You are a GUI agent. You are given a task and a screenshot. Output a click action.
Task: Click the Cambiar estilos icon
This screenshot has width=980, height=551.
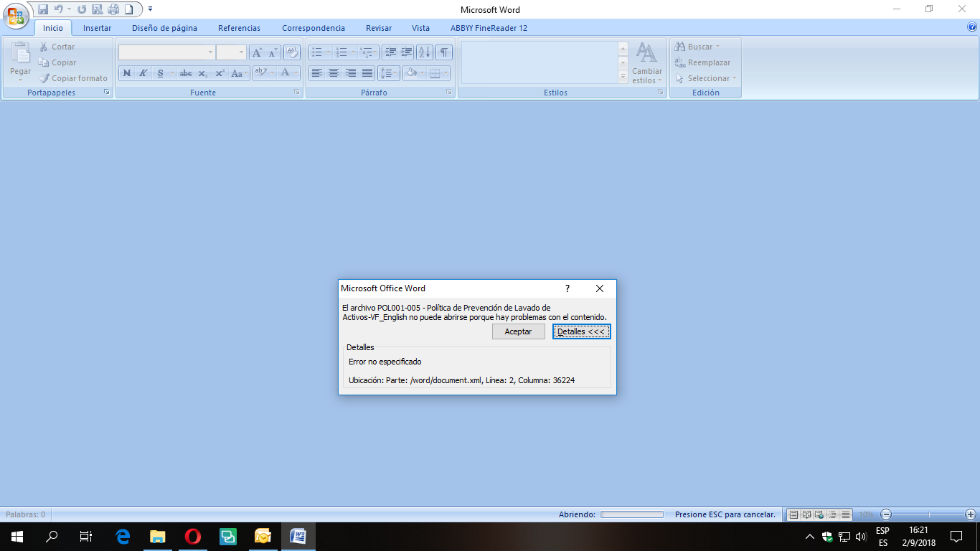646,53
